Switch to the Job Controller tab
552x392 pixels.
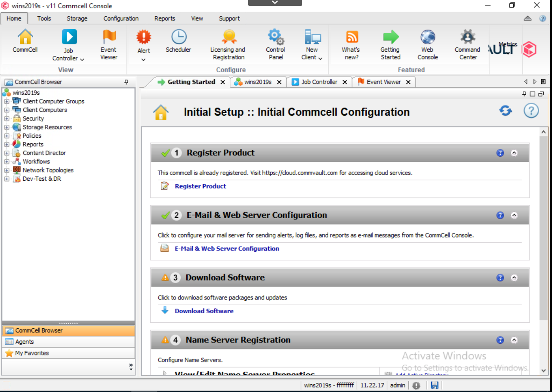pos(319,82)
